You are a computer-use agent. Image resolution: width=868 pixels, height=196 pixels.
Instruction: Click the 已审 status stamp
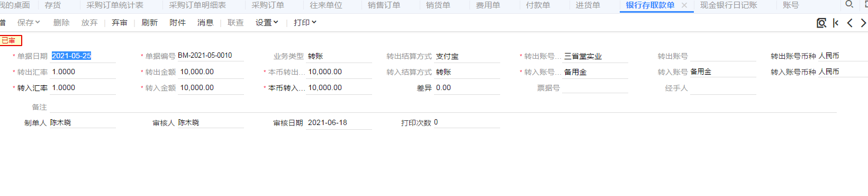click(11, 40)
